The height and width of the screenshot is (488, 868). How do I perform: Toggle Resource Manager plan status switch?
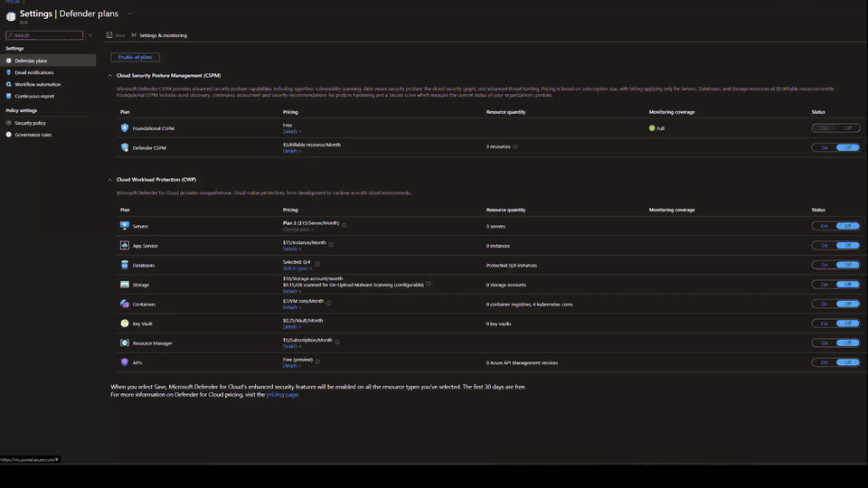(835, 343)
